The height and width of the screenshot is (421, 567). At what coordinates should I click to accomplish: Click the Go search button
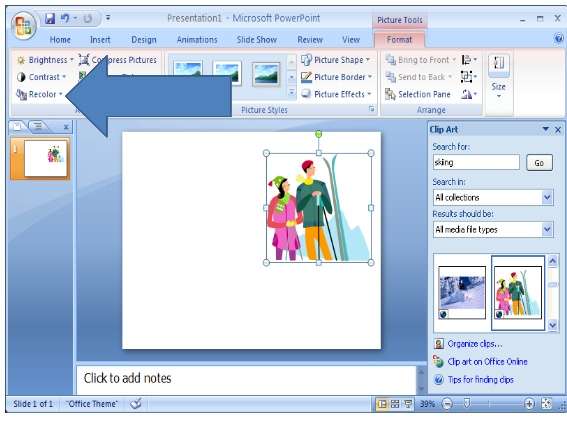pos(539,163)
